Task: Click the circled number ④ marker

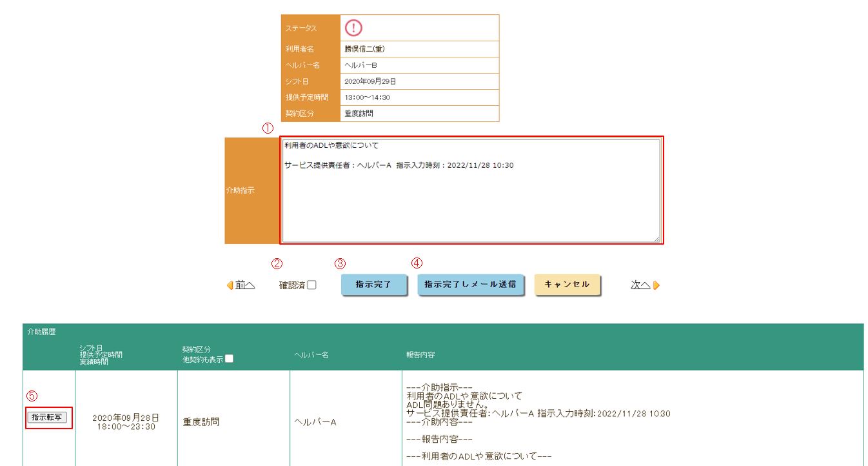Action: click(417, 263)
